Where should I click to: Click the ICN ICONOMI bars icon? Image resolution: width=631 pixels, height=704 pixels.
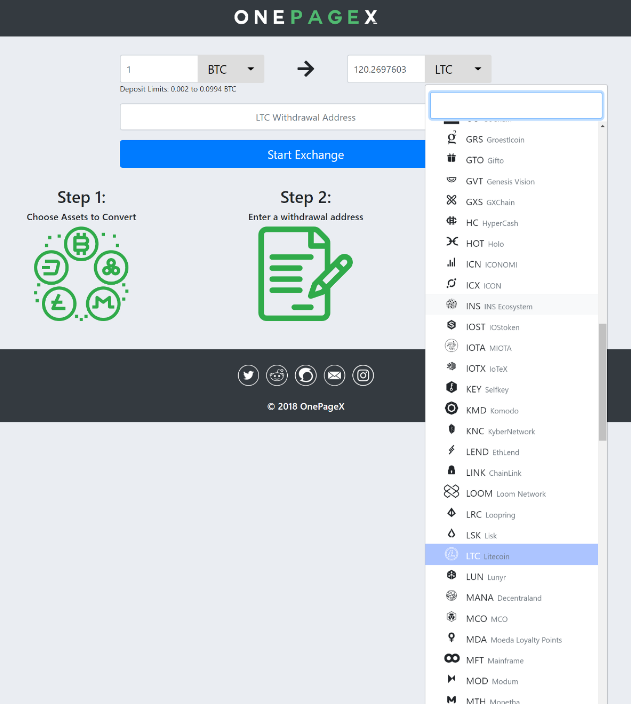[x=451, y=263]
